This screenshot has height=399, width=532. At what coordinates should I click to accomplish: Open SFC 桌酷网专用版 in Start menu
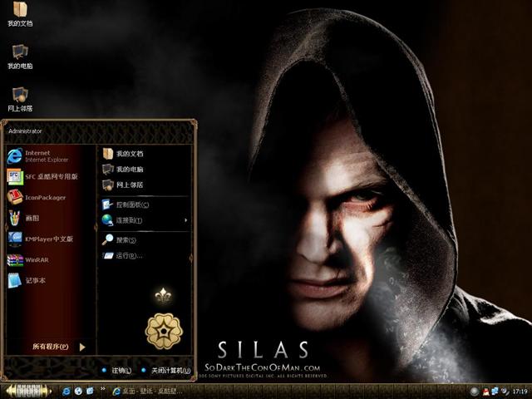click(49, 177)
